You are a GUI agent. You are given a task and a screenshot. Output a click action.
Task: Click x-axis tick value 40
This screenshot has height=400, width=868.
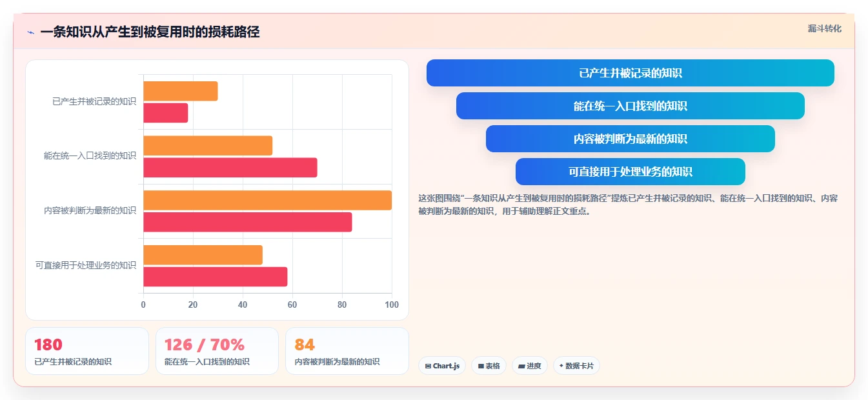point(243,305)
